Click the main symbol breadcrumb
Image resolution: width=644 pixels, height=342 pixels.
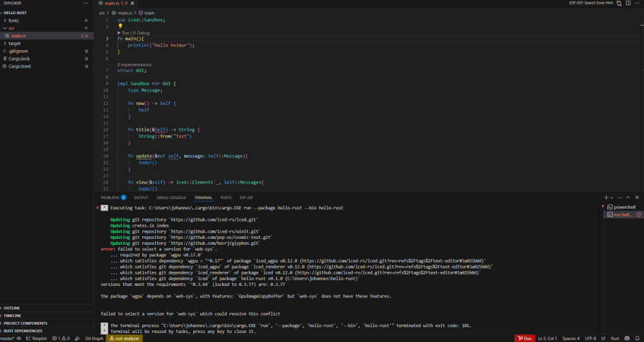point(149,13)
